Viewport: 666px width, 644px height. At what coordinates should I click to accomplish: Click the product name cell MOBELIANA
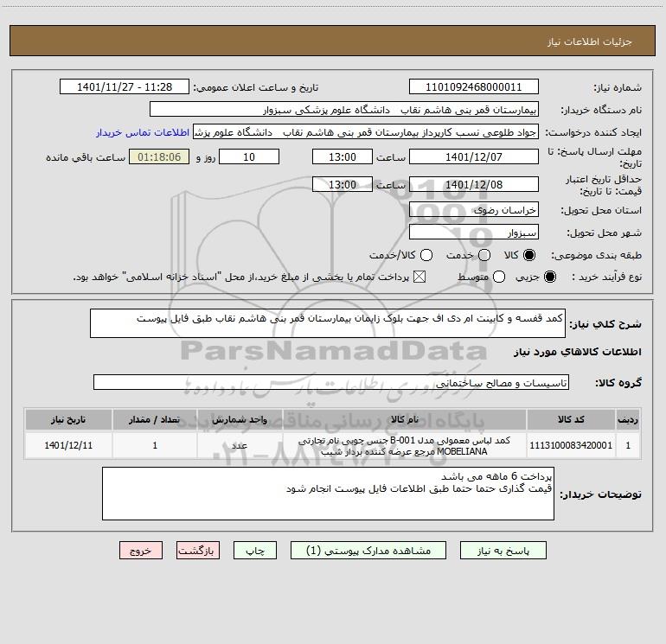(405, 446)
